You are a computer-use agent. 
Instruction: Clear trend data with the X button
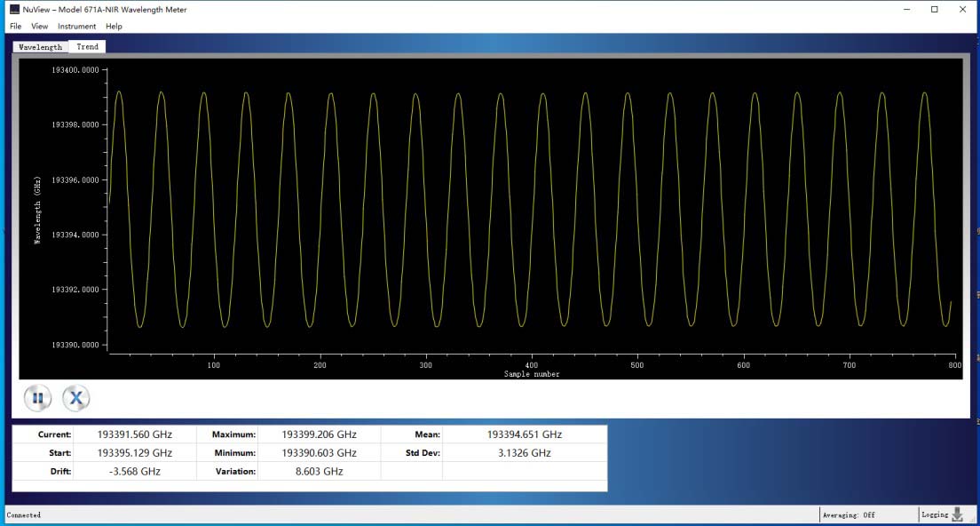coord(76,399)
